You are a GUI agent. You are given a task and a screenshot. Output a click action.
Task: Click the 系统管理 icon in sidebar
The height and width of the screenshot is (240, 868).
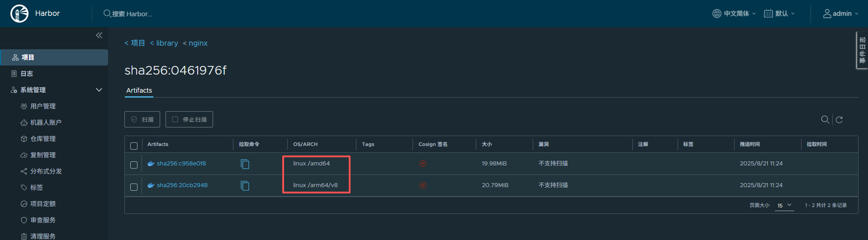[x=14, y=90]
